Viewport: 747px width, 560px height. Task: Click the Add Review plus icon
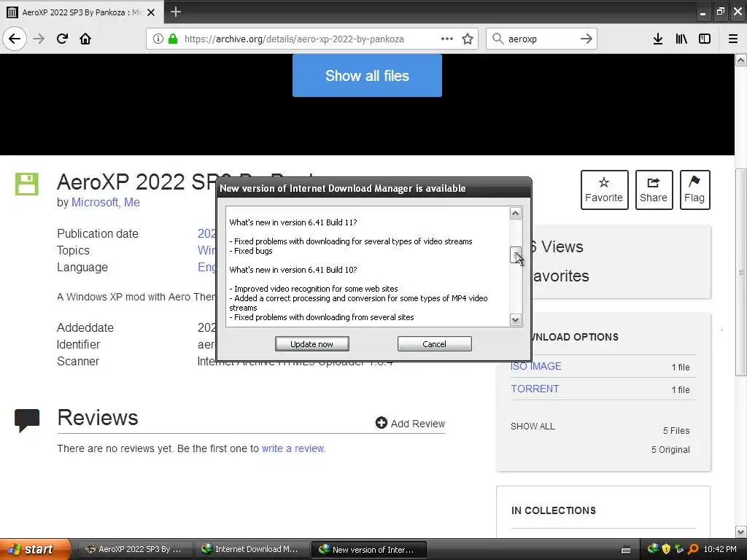381,423
